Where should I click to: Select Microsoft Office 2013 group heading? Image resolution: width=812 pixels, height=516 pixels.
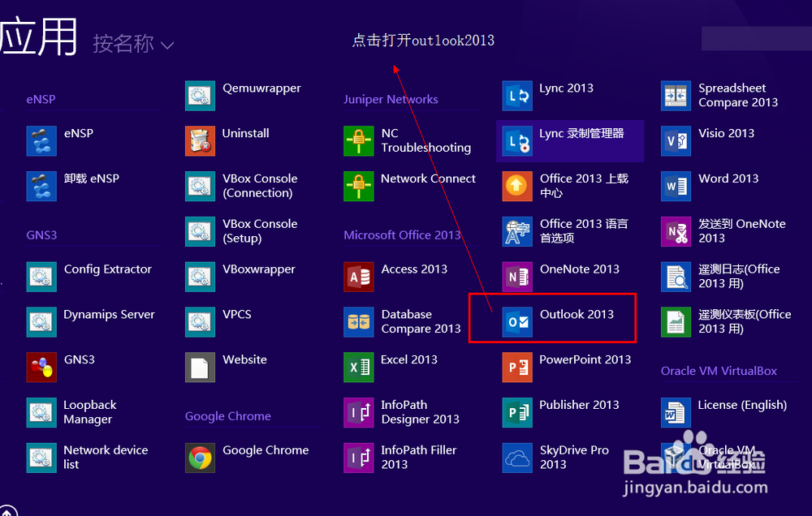click(403, 235)
